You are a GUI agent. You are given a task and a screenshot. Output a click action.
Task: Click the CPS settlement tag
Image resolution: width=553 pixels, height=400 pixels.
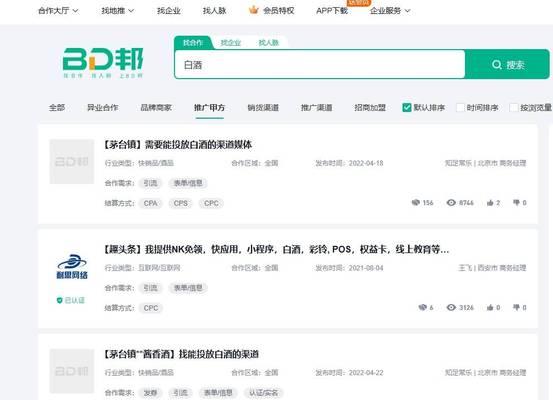(x=181, y=203)
